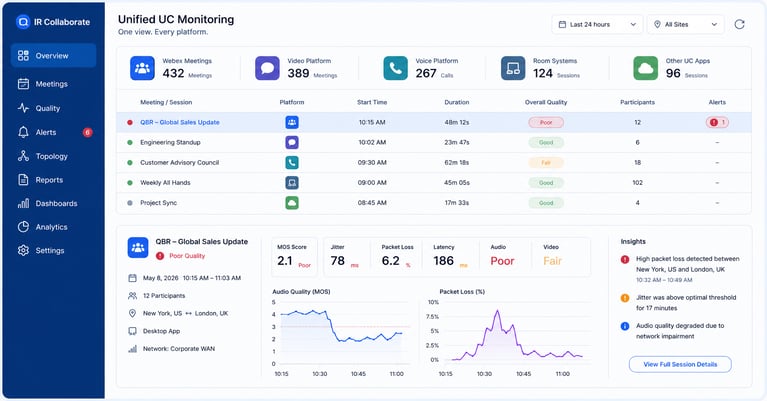Click the Room Systems summary icon

(x=513, y=68)
